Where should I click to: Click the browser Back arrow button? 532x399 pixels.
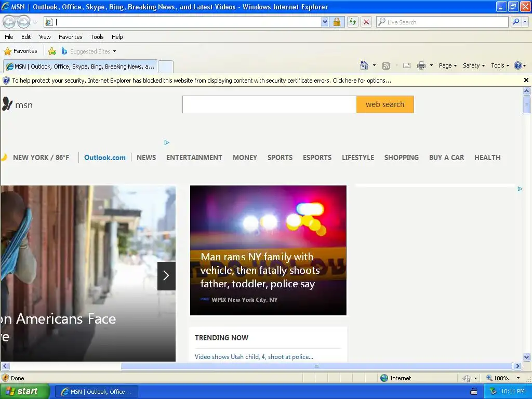(9, 22)
